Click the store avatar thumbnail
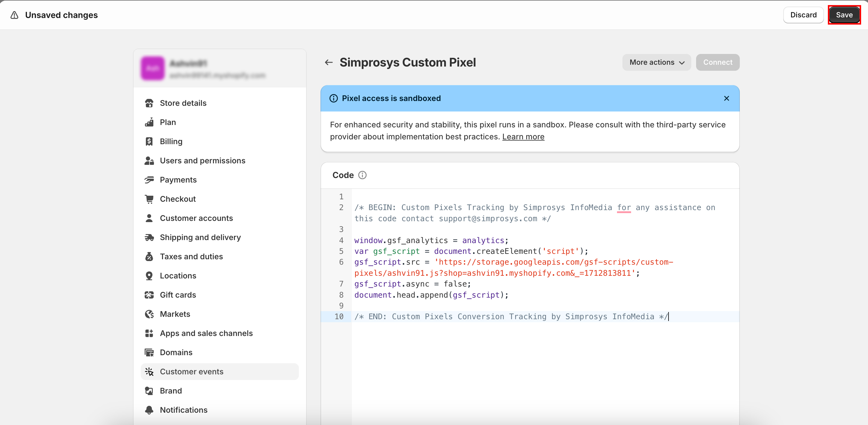 (x=153, y=68)
